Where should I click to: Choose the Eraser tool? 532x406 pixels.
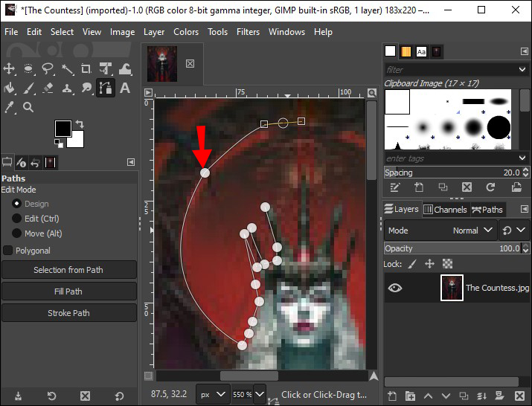[48, 88]
